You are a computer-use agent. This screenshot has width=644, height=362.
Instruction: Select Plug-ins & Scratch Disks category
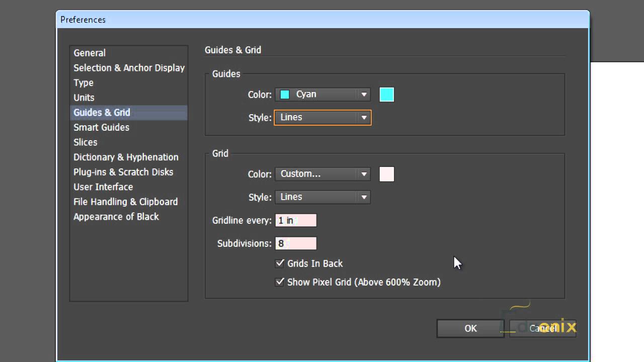[x=123, y=172]
